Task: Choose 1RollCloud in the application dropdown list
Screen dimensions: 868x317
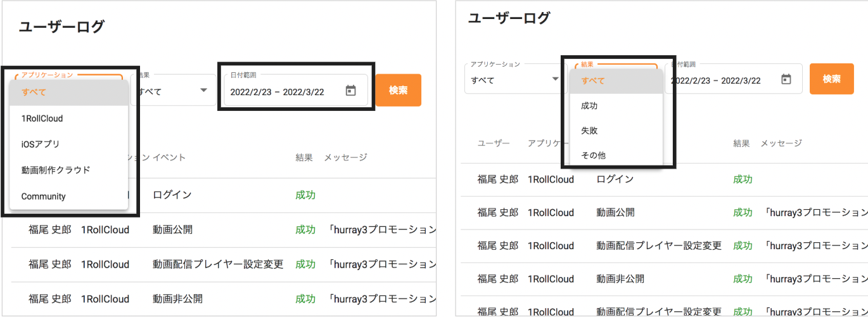Action: point(69,118)
